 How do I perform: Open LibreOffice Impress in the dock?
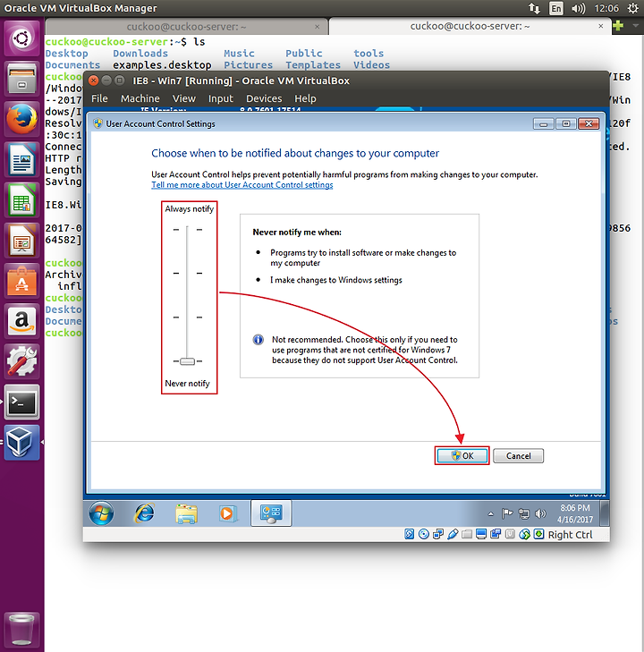(x=21, y=241)
